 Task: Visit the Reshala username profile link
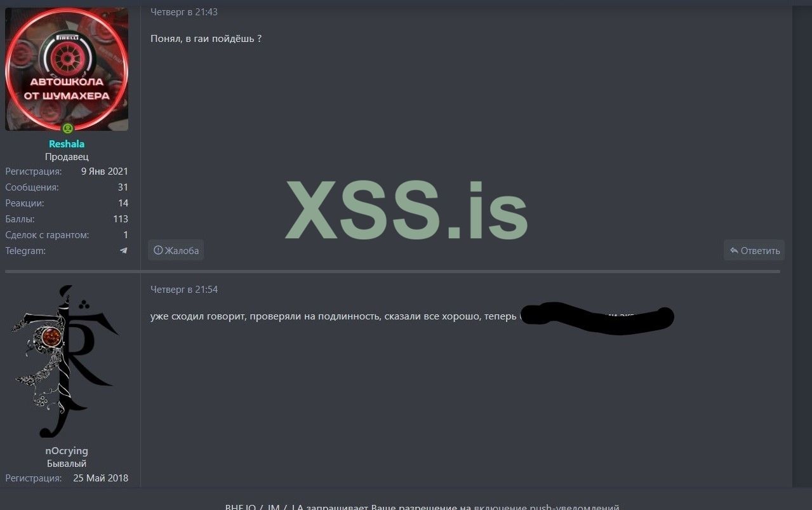(67, 144)
